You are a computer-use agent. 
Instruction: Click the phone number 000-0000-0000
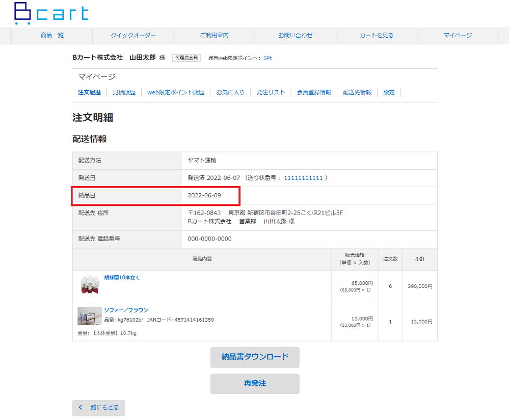[x=210, y=239]
